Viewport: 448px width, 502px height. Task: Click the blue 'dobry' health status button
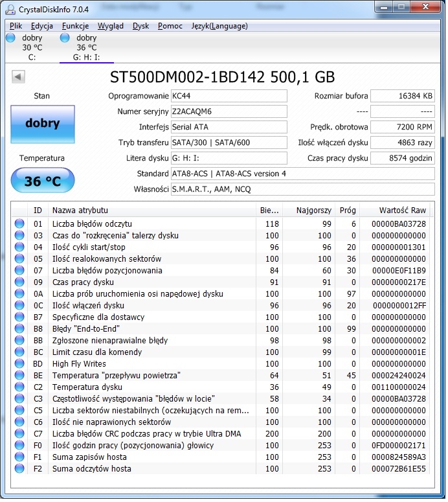[43, 124]
